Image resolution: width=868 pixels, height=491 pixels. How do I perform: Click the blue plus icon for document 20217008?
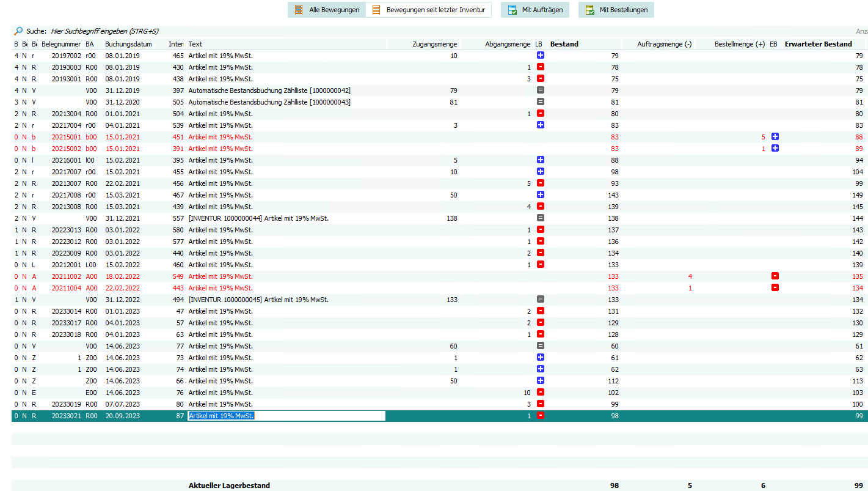point(541,195)
